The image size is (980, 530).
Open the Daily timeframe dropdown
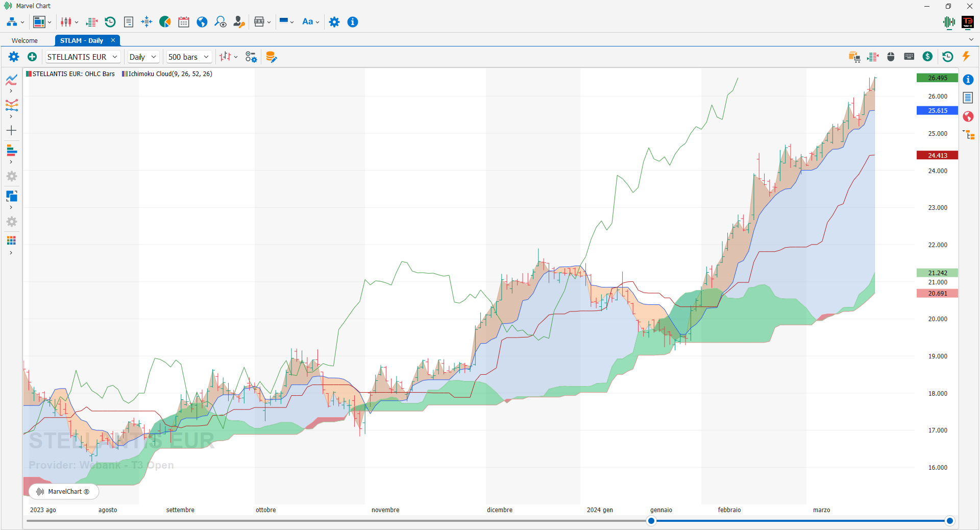click(143, 57)
